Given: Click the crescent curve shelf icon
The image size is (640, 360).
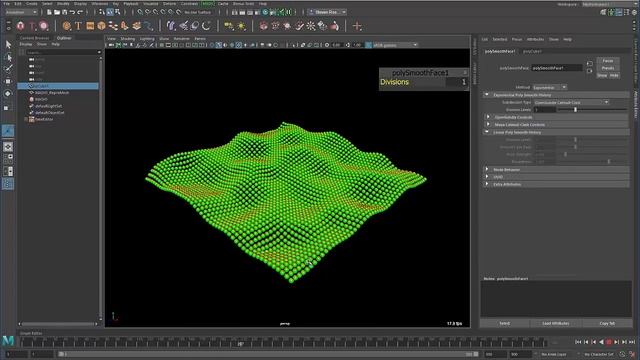Looking at the screenshot, I should [206, 26].
